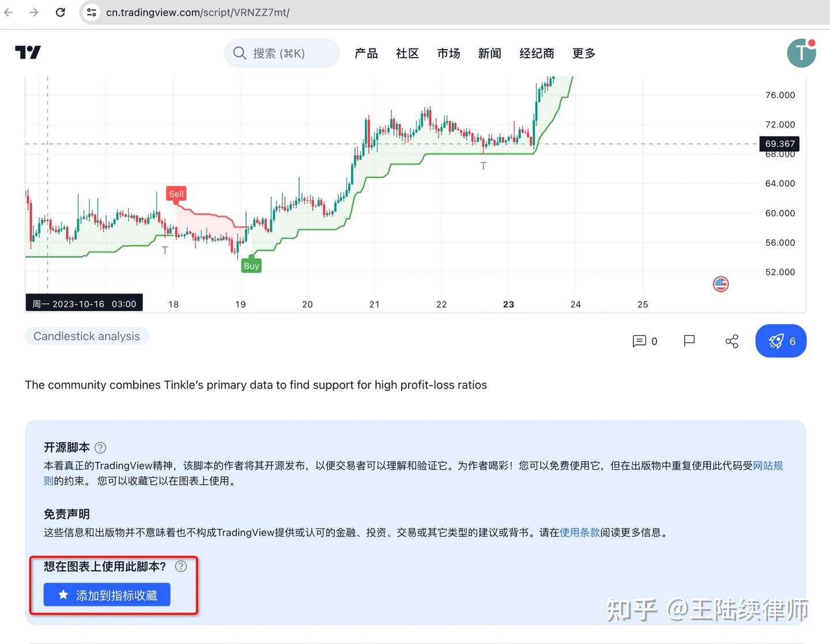Click the help icon beside 想在图表上使用此脚本
Viewport: 830px width, 644px height.
point(181,566)
